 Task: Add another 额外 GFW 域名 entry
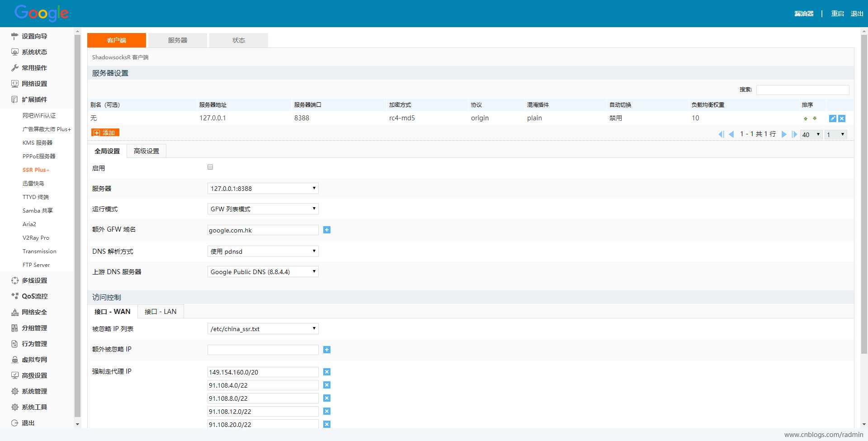[x=327, y=230]
